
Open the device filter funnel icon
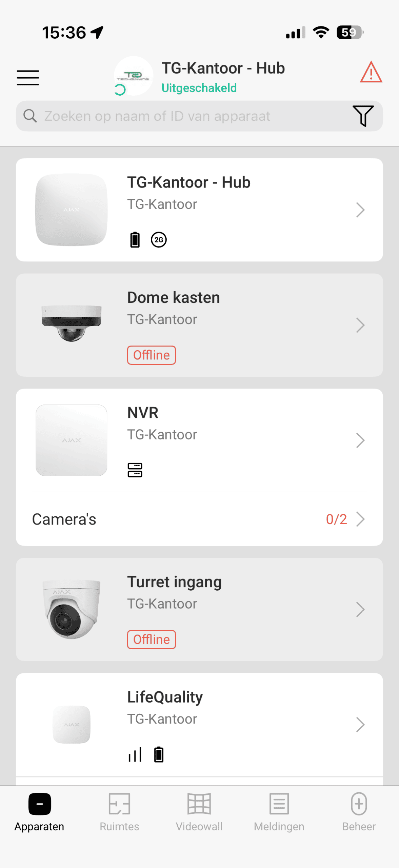pos(363,116)
